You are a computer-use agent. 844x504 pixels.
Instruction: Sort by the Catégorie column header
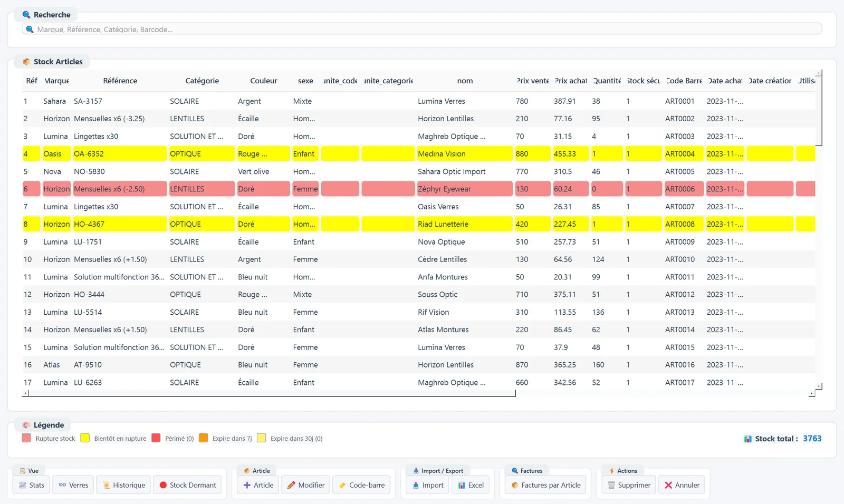pos(202,81)
